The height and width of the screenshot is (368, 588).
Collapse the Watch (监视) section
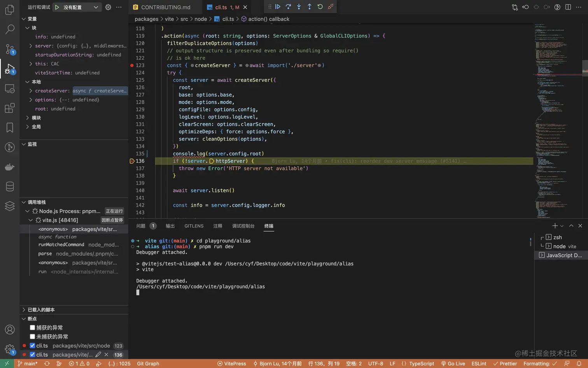tap(24, 144)
